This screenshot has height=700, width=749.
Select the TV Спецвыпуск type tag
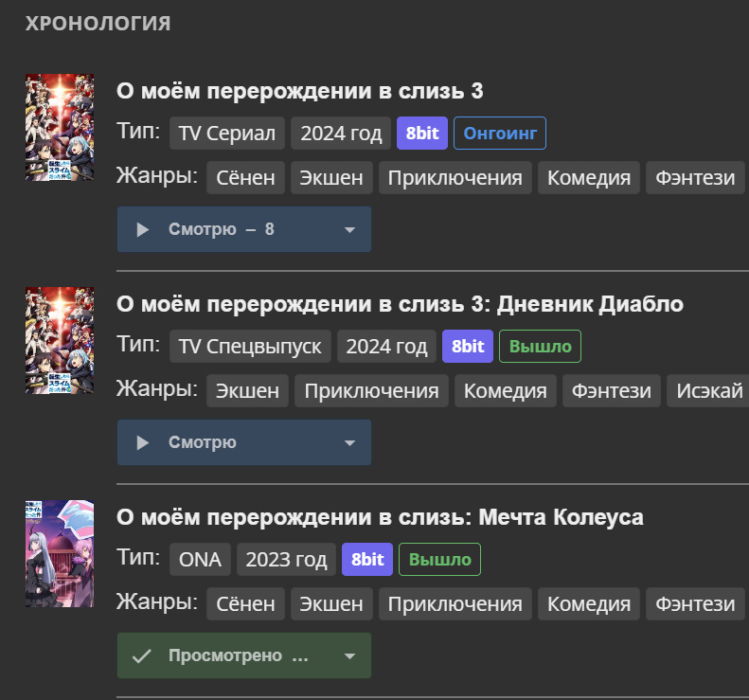(x=251, y=347)
